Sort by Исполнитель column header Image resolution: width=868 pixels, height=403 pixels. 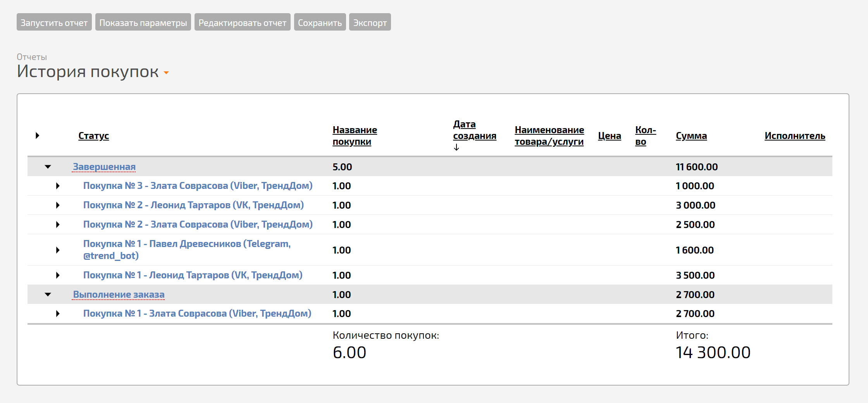(795, 136)
